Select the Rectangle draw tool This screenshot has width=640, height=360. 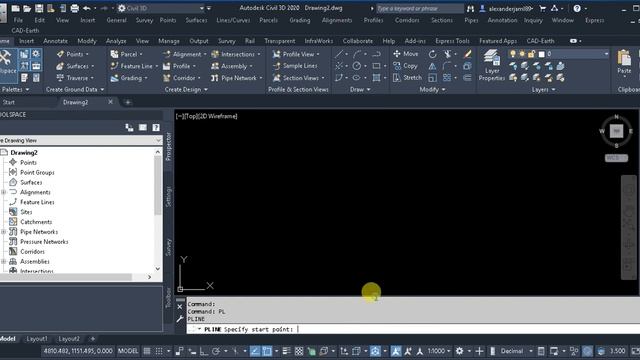tap(376, 66)
